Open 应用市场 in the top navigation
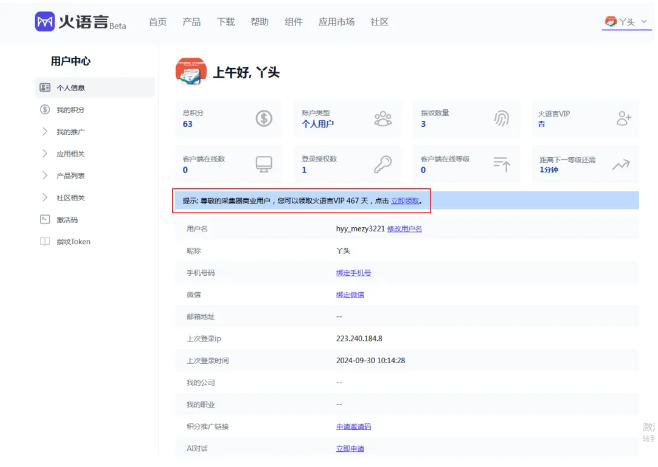Image resolution: width=658 pixels, height=467 pixels. coord(336,21)
